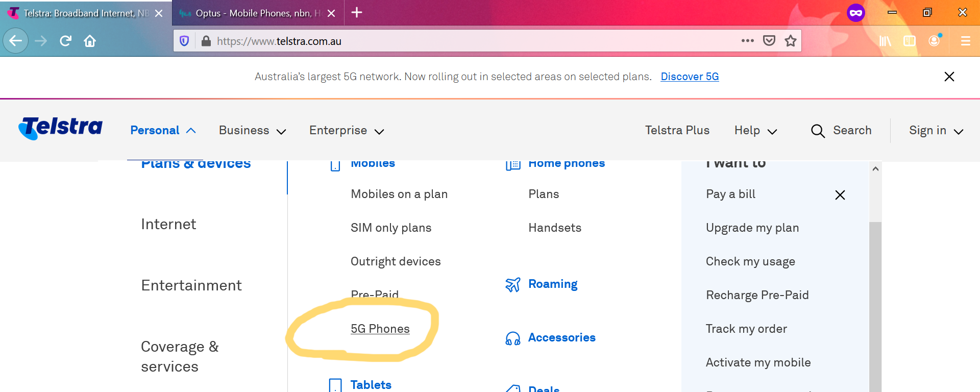Bookmark this page with star icon
The width and height of the screenshot is (980, 392).
point(791,41)
